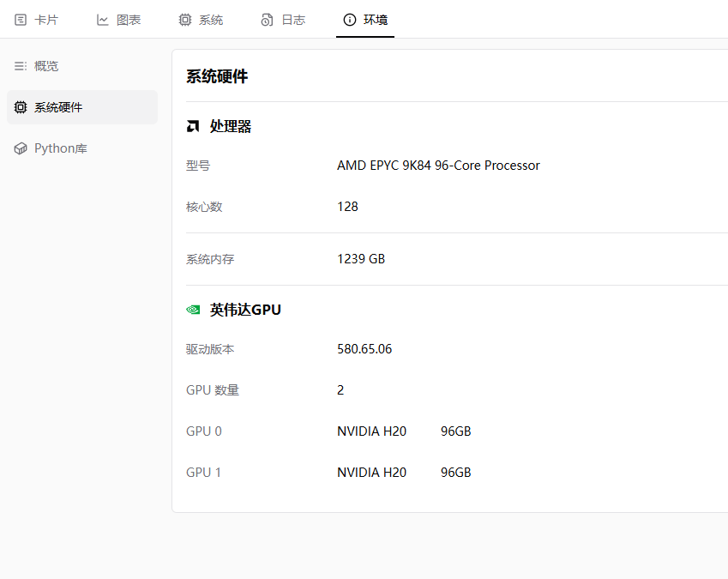Click the 系统硬件 page heading
The height and width of the screenshot is (579, 728).
click(x=217, y=76)
